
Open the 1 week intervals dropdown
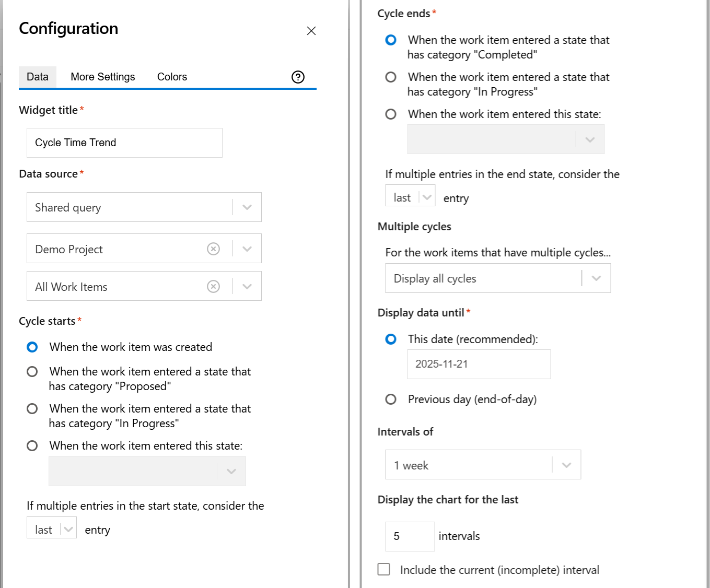pos(566,465)
